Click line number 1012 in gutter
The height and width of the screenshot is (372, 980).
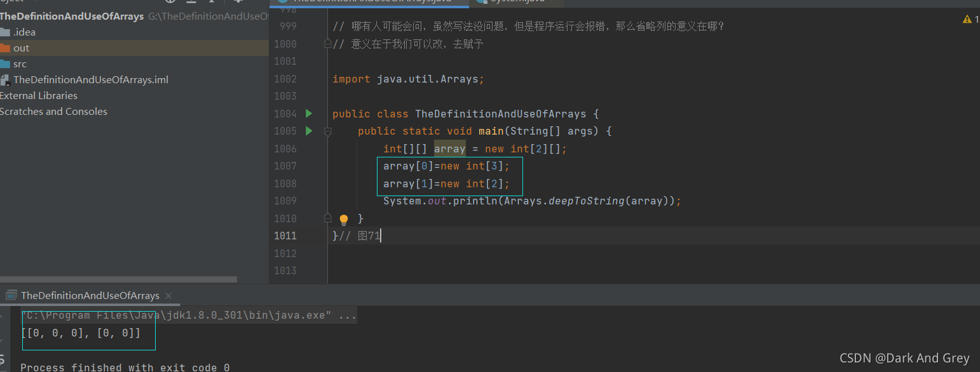click(x=285, y=253)
